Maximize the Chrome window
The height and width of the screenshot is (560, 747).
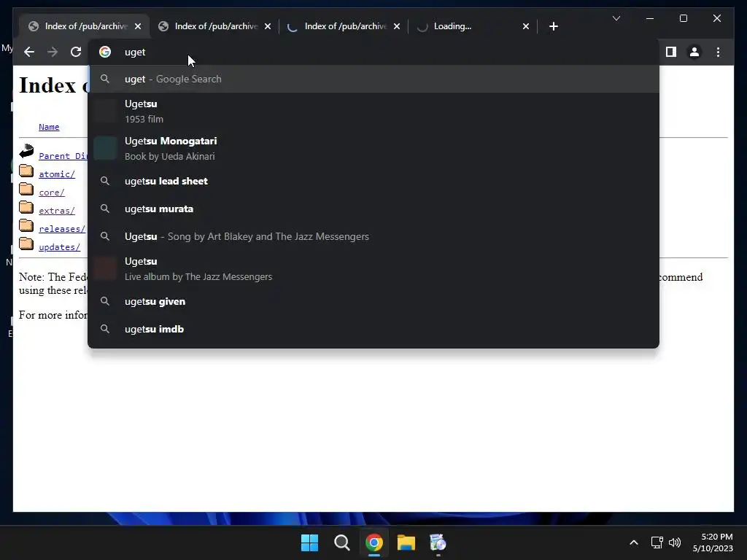tap(683, 18)
